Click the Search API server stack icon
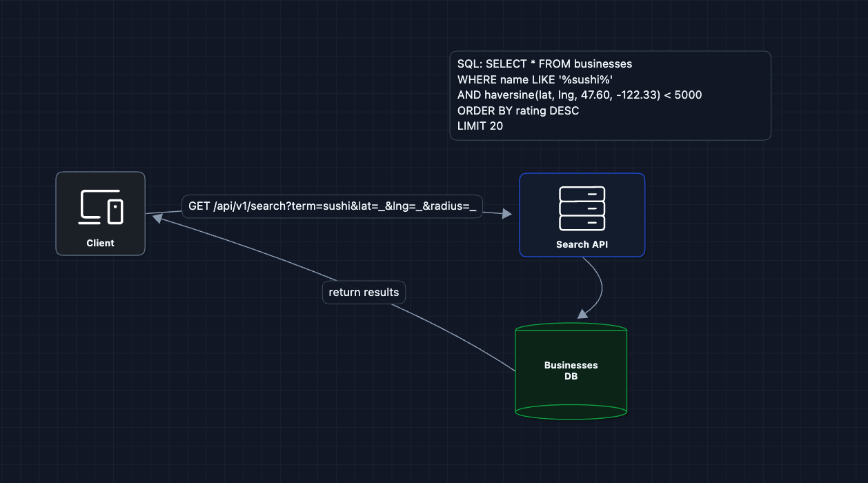This screenshot has width=868, height=483. pyautogui.click(x=582, y=208)
